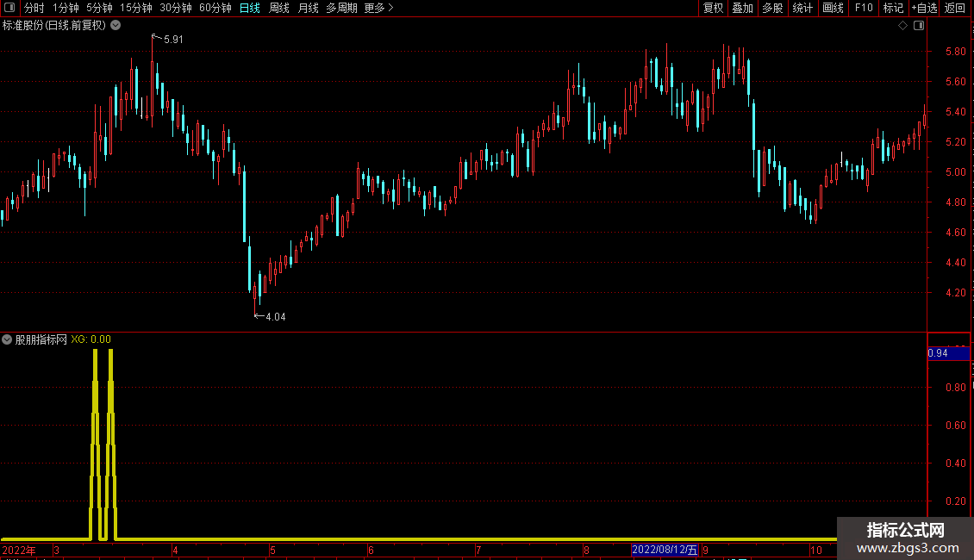This screenshot has height=560, width=974.
Task: Select the 1分钟 period tab
Action: click(x=66, y=8)
